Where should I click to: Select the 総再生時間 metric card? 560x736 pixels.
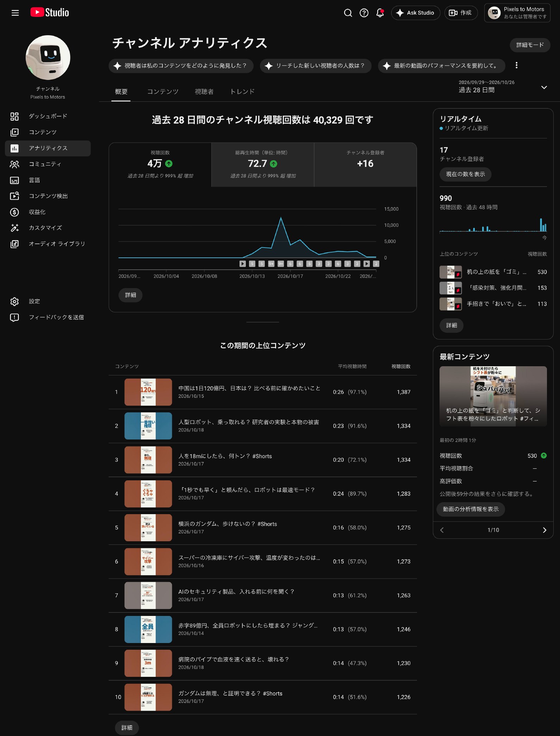(x=263, y=164)
